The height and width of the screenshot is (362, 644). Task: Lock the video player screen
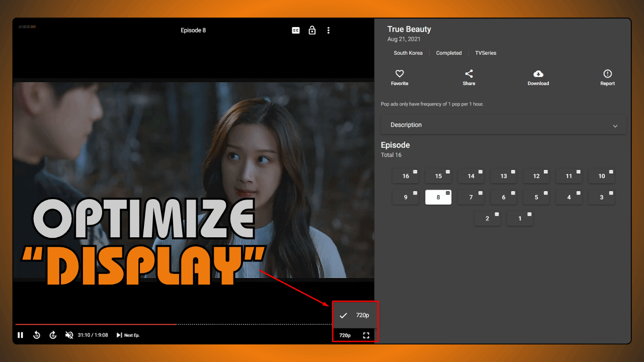click(312, 30)
